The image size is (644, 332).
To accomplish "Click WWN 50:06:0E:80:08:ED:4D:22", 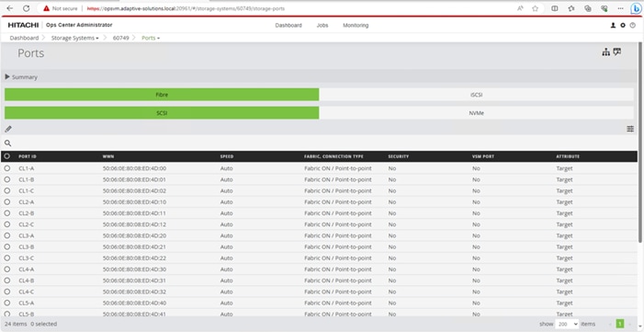I will [134, 258].
